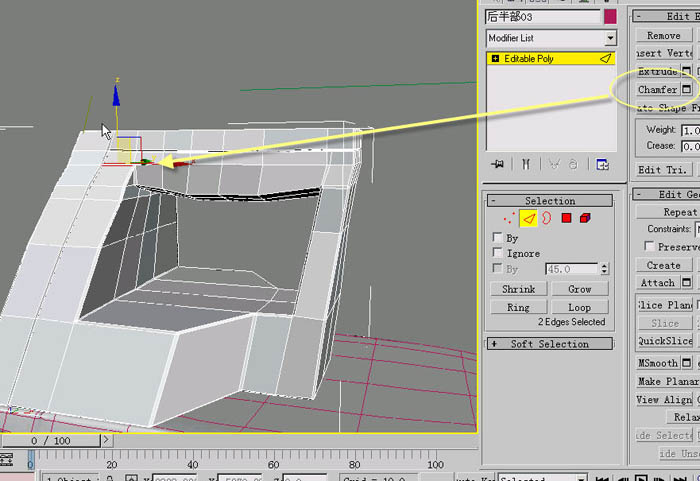Viewport: 700px width, 481px height.
Task: Enable the Ignore checkbox
Action: [x=497, y=252]
